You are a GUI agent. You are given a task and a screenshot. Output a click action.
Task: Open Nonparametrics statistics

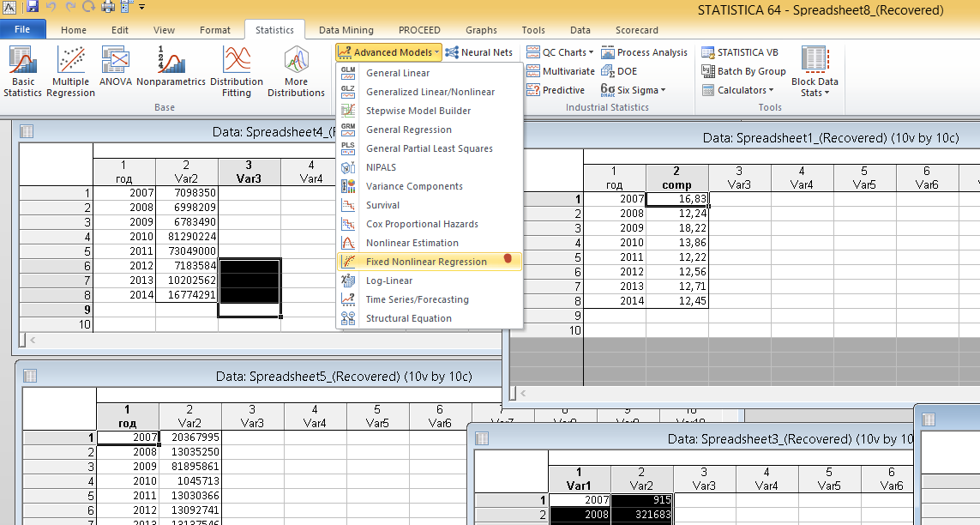[171, 65]
